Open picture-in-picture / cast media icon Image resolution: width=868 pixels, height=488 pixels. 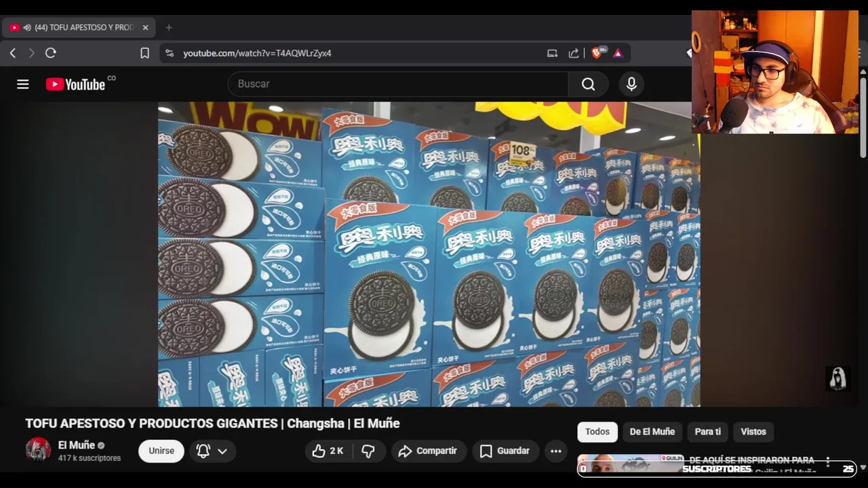[552, 53]
